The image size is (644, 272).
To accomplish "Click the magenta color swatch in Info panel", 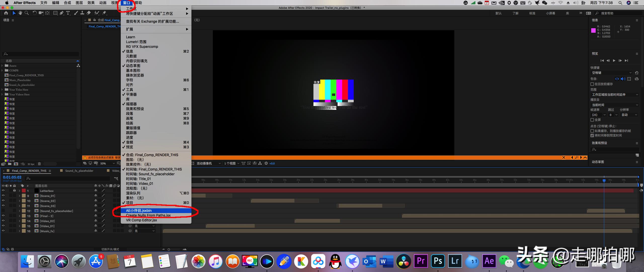I will (x=593, y=30).
